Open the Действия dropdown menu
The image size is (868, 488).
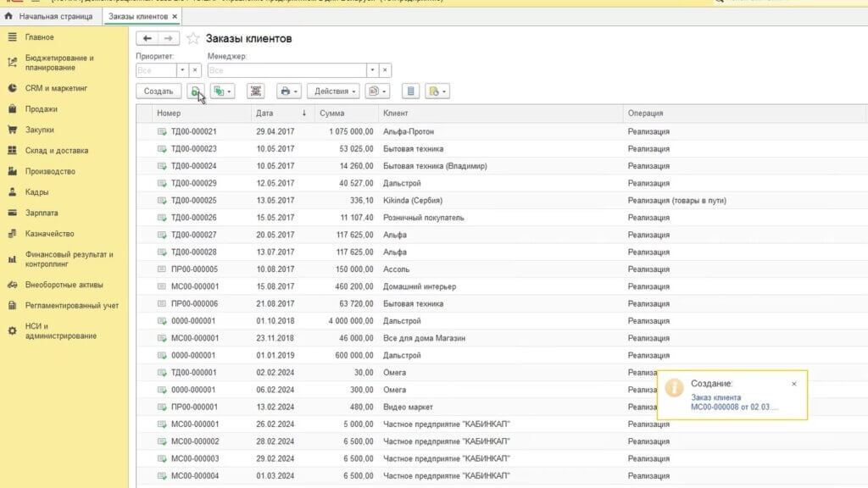336,91
